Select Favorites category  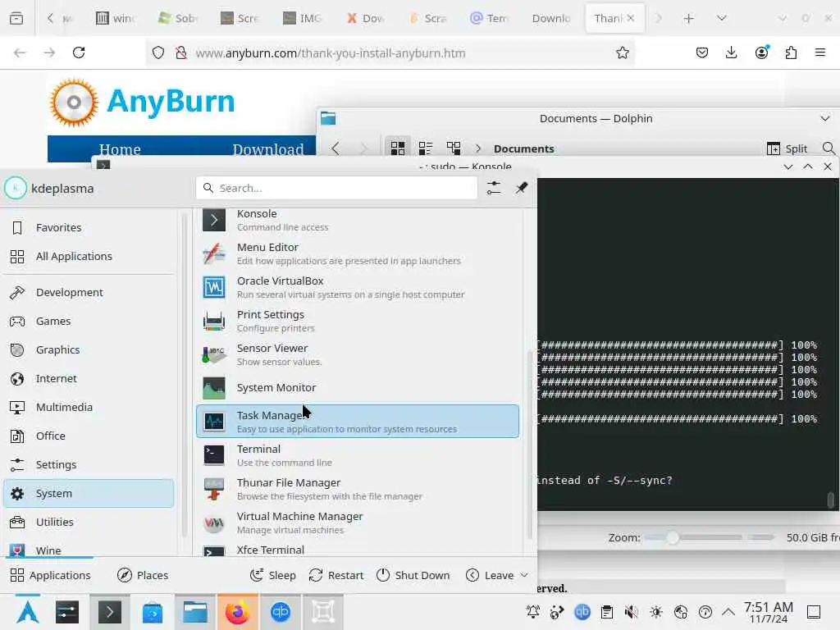click(89, 228)
